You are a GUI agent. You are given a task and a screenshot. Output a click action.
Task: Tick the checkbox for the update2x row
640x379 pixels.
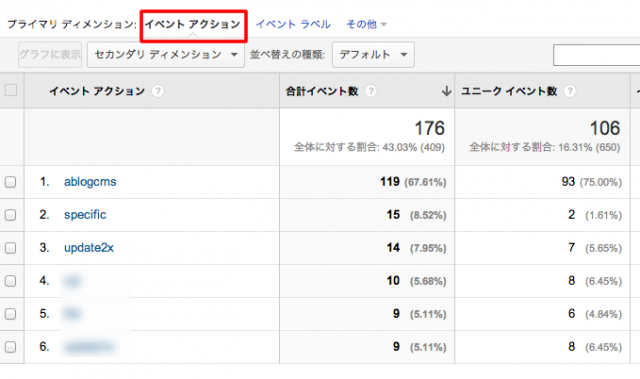coord(11,248)
